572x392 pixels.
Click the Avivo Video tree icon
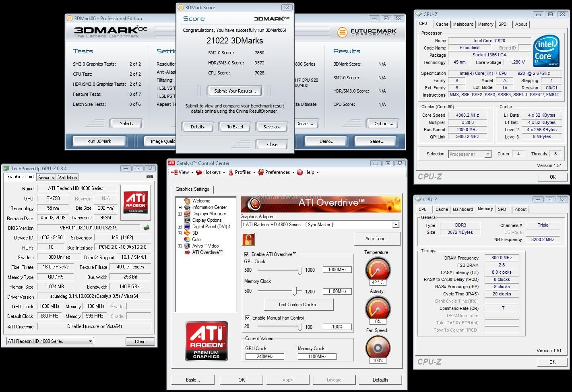(x=187, y=246)
